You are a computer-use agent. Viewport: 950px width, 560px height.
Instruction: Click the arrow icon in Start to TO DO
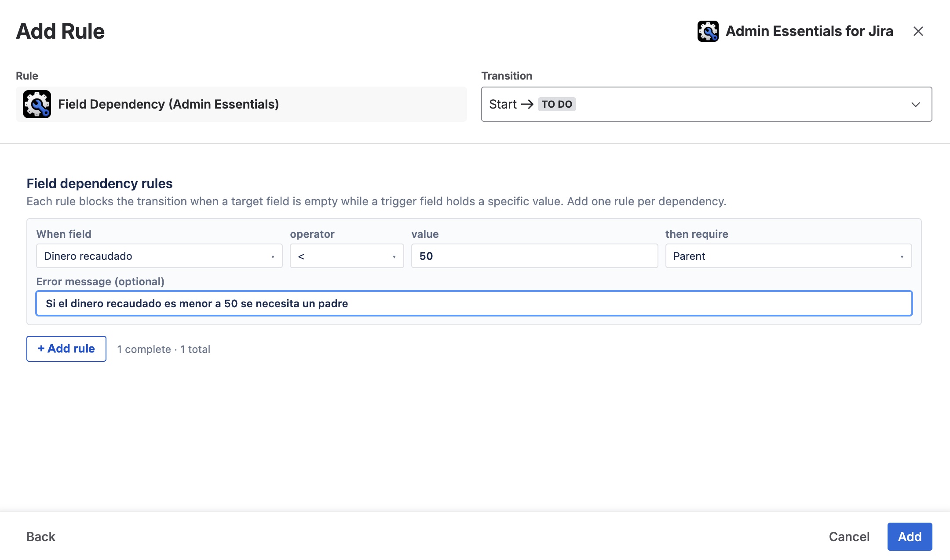pyautogui.click(x=527, y=104)
